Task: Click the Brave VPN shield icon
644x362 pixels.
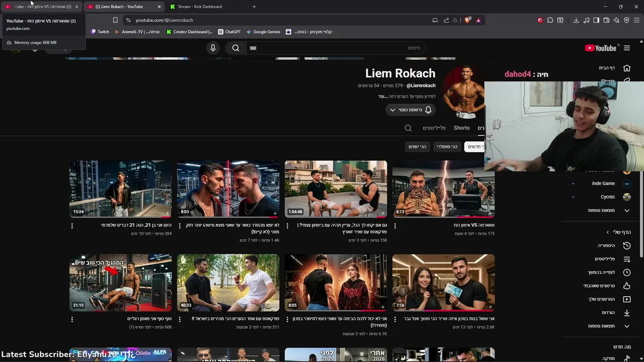Action: click(x=626, y=20)
